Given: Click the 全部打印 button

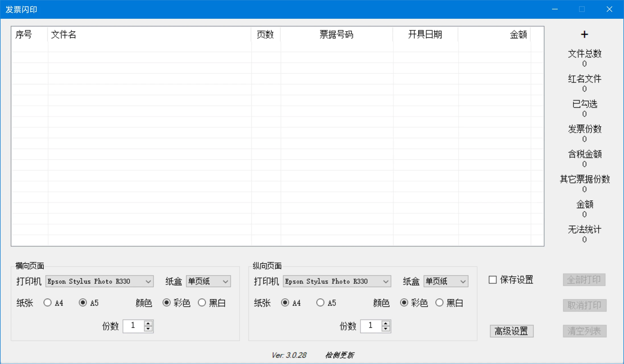Looking at the screenshot, I should (x=584, y=280).
